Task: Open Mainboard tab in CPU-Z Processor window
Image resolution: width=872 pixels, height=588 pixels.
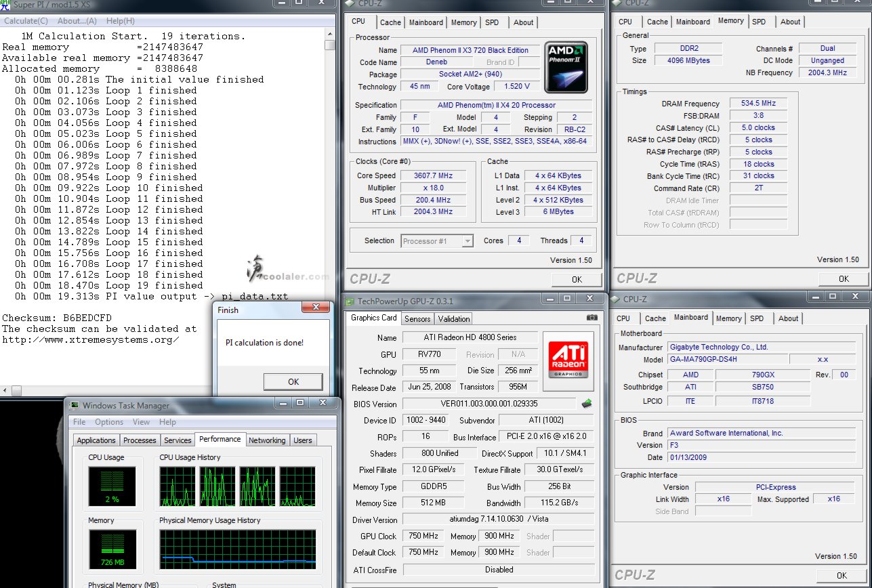Action: 425,22
